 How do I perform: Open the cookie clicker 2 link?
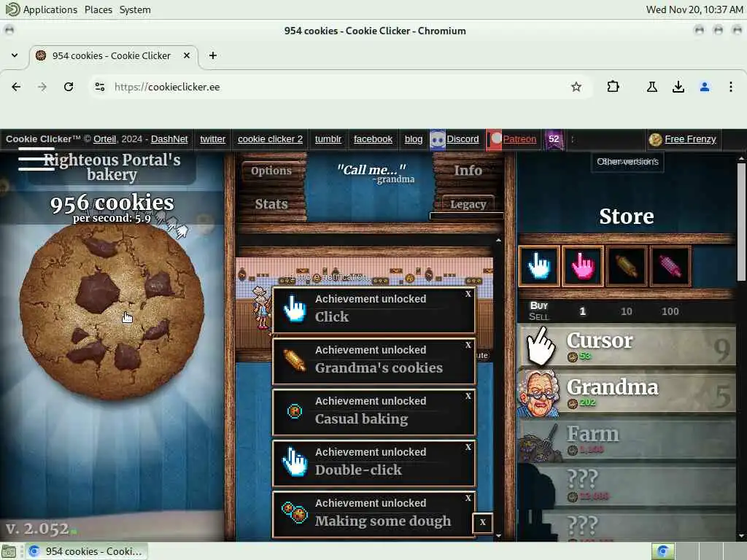tap(270, 139)
